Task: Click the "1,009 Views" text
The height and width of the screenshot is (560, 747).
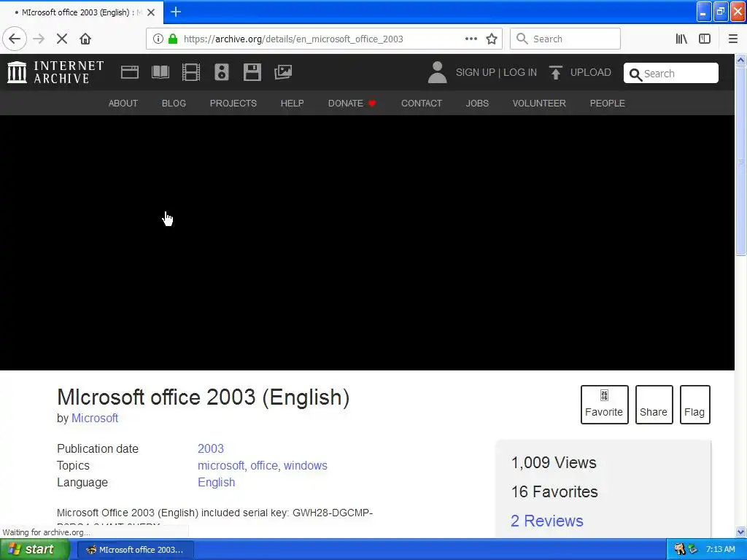Action: pos(554,463)
